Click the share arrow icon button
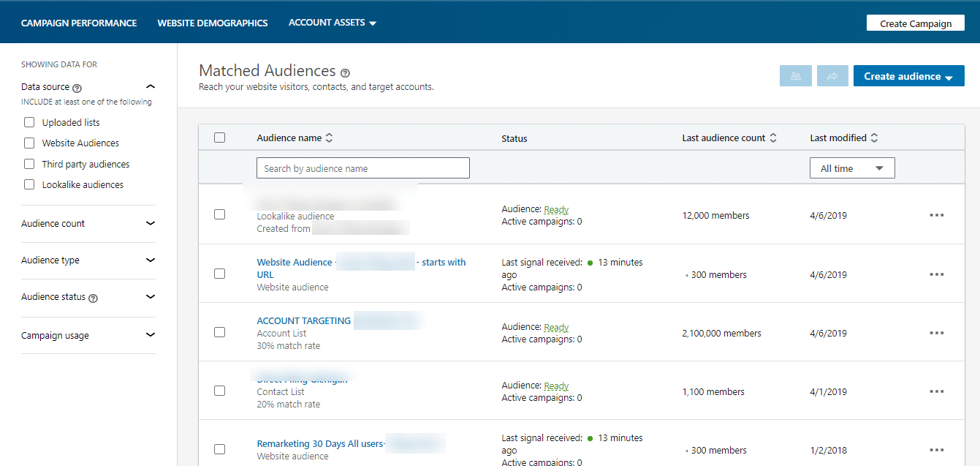 point(832,76)
